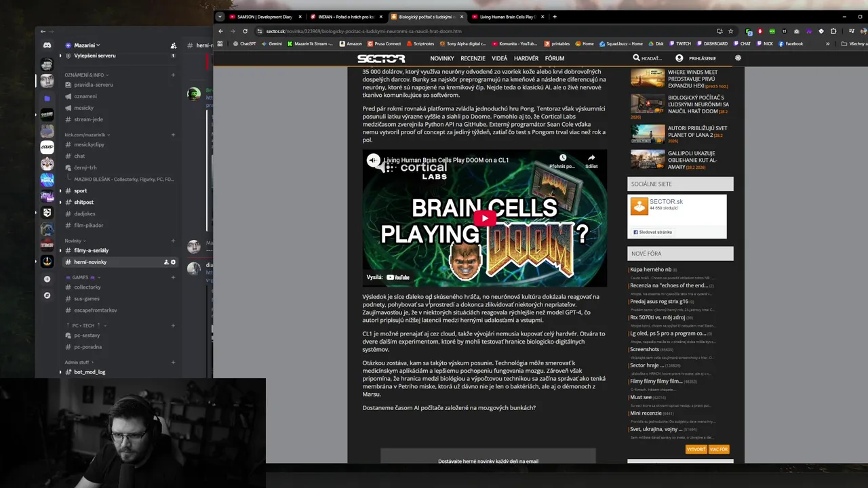The height and width of the screenshot is (488, 868).
Task: Switch to Living Human Brain Cells tab
Action: pos(507,17)
